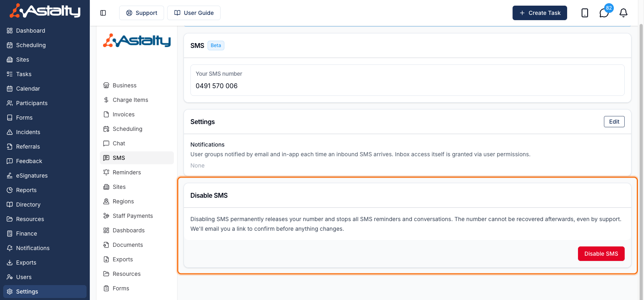
Task: Open Charge Items settings section
Action: point(137,100)
